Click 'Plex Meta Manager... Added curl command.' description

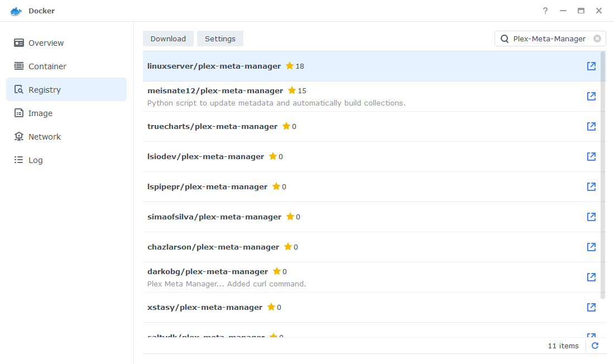[227, 284]
